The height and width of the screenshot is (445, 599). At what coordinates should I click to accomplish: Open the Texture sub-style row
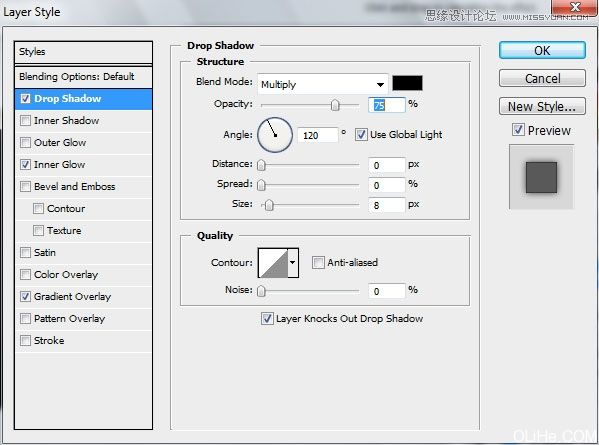coord(83,231)
